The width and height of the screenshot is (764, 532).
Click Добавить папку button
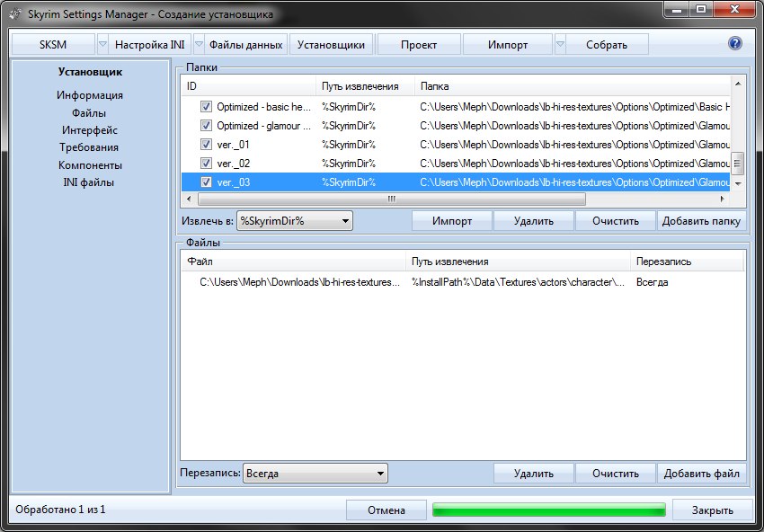coord(702,221)
